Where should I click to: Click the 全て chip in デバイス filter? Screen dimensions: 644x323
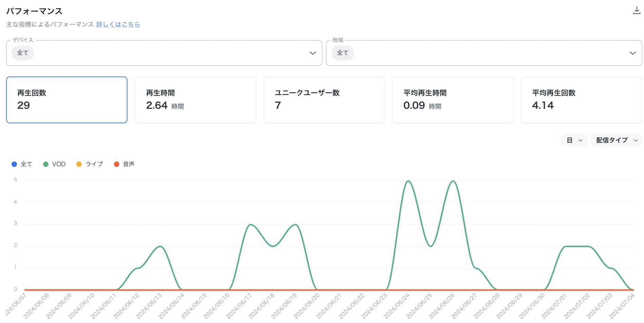[x=23, y=53]
